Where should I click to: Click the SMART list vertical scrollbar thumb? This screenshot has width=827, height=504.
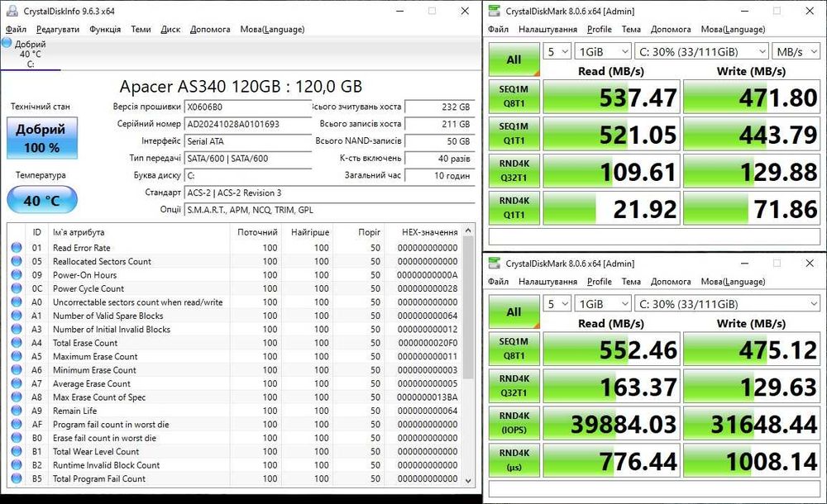tap(468, 308)
